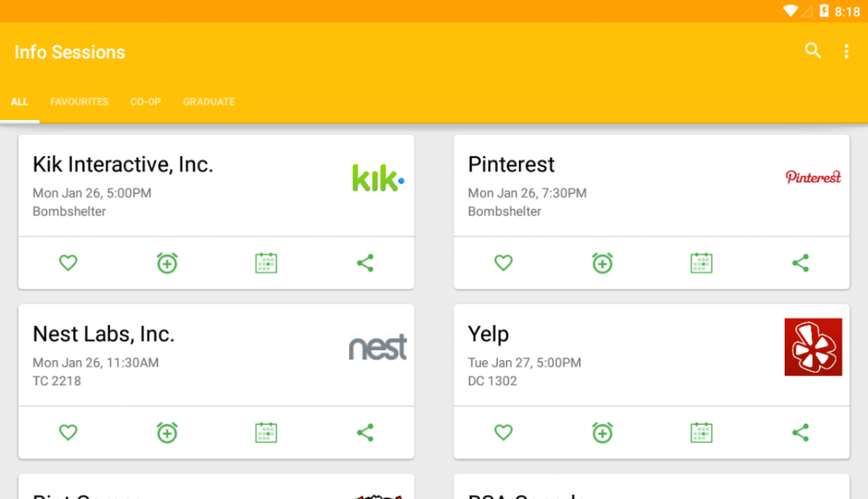Favourite the Nest Labs session
The image size is (868, 499).
coord(69,432)
